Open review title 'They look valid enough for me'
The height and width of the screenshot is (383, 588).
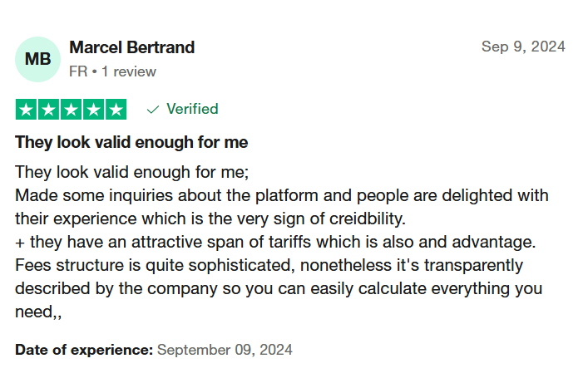coord(131,142)
